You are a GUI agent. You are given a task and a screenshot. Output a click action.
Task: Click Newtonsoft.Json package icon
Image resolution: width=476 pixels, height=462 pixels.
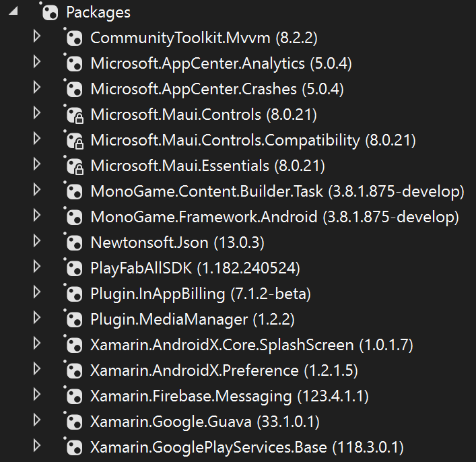pos(73,242)
